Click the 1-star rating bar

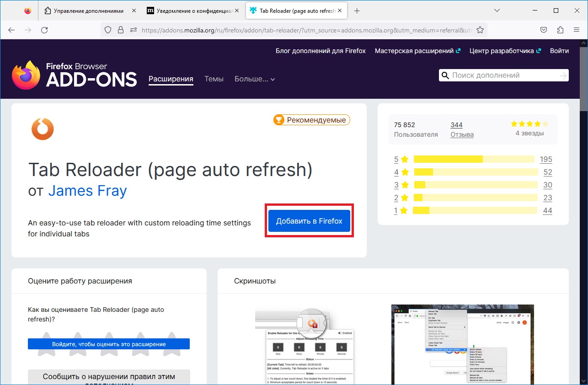[x=475, y=210]
